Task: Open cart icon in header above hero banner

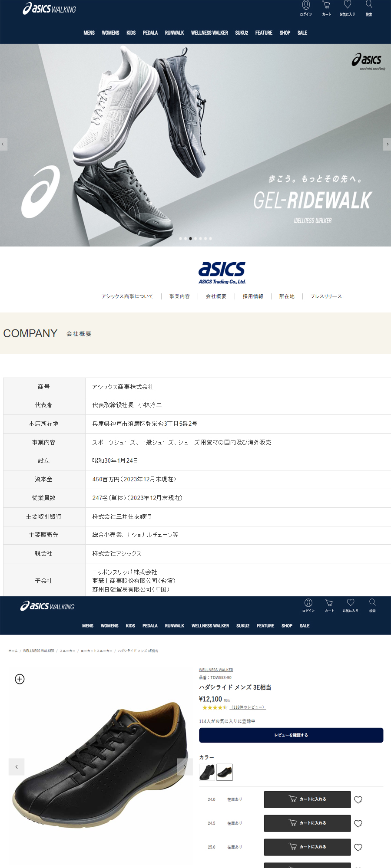Action: [x=326, y=8]
